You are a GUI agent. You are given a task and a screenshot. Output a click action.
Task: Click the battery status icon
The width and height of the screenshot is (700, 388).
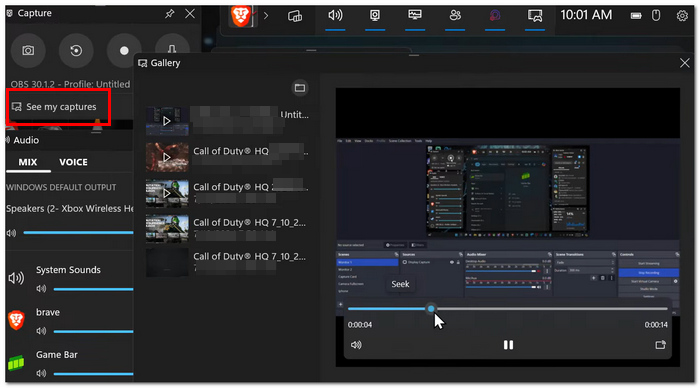(636, 16)
